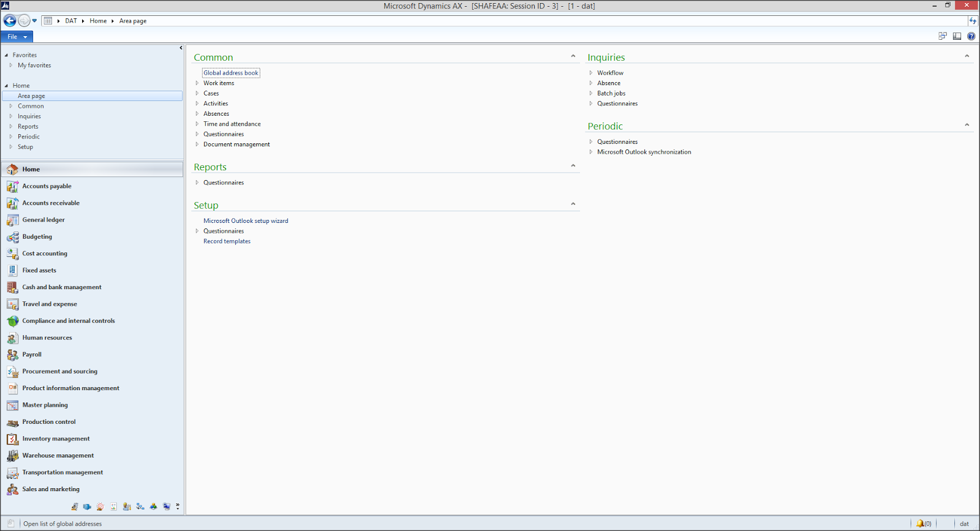Viewport: 980px width, 531px height.
Task: Click the blue Back navigation arrow
Action: (x=10, y=21)
